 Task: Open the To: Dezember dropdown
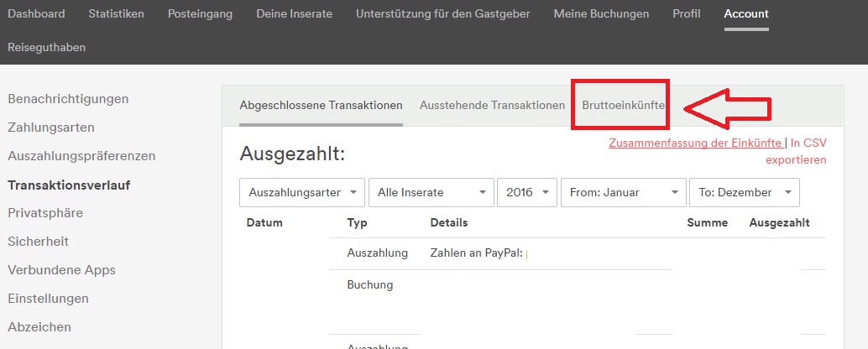click(744, 192)
